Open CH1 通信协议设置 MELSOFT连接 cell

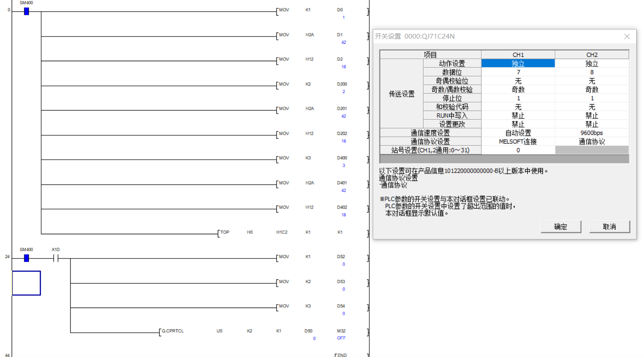click(518, 141)
